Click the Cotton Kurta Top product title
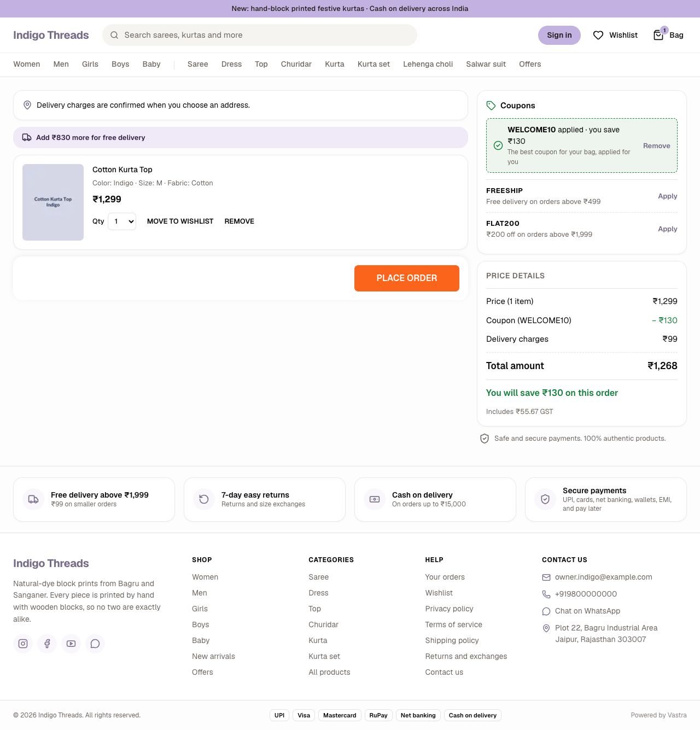The width and height of the screenshot is (700, 730). pos(122,170)
